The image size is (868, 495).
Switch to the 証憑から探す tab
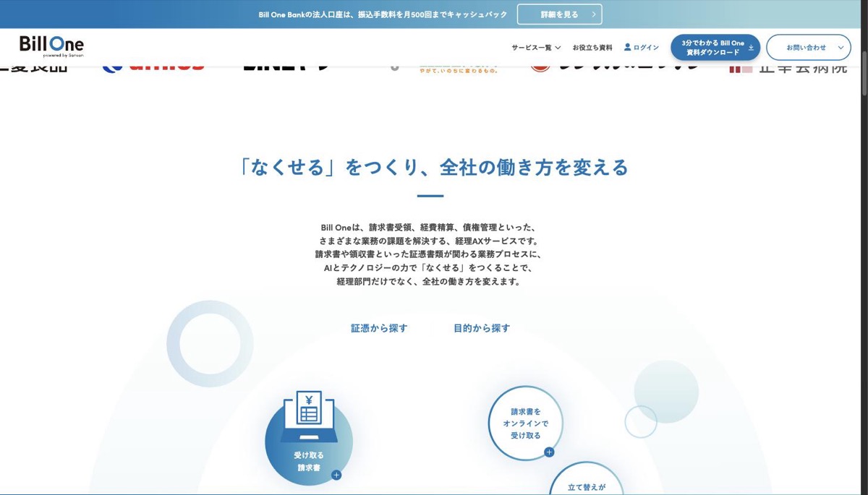click(x=379, y=328)
